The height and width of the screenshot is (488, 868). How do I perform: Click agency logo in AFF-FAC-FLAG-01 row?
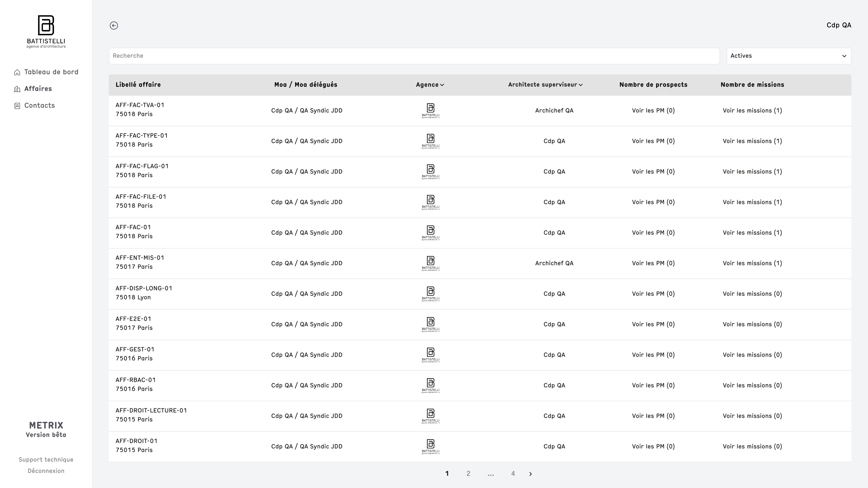coord(431,172)
